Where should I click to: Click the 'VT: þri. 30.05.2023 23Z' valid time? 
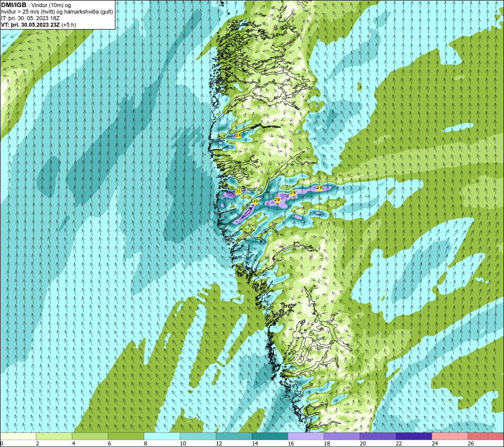(x=31, y=25)
